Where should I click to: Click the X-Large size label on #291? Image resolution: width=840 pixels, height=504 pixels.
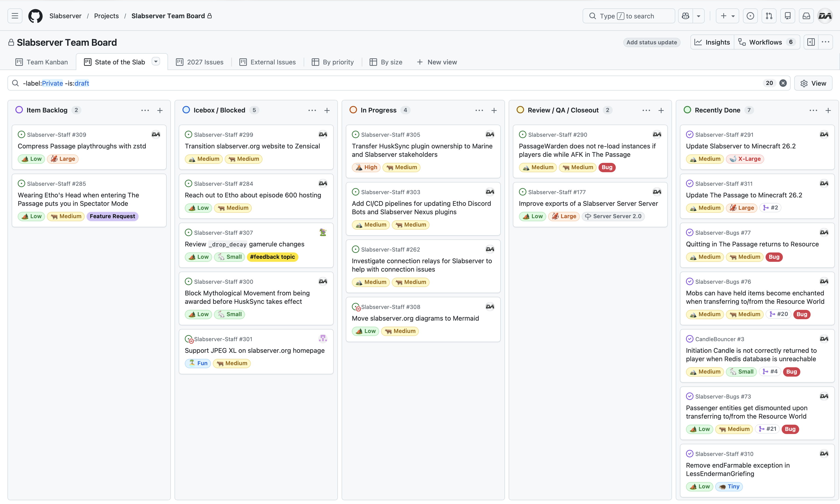745,159
